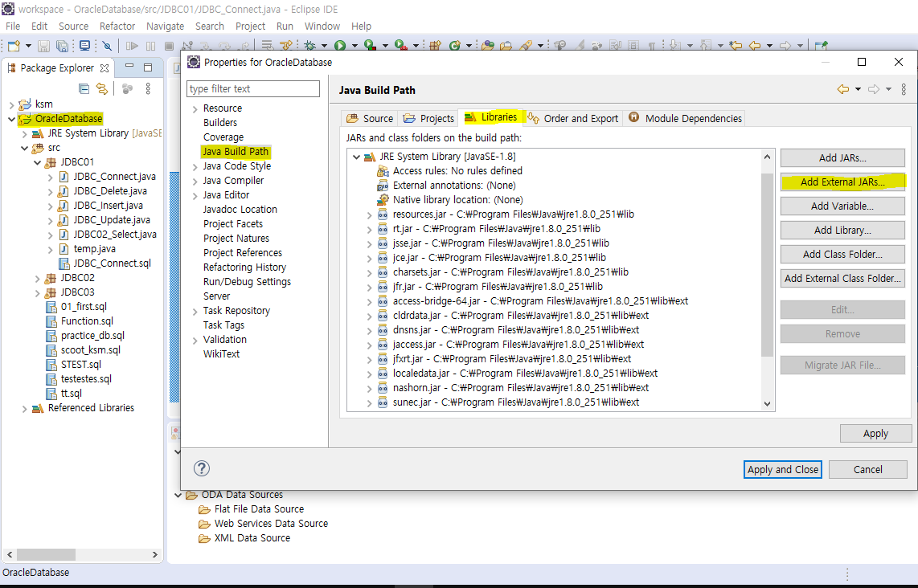The height and width of the screenshot is (588, 918).
Task: Click the Apply button
Action: click(875, 434)
